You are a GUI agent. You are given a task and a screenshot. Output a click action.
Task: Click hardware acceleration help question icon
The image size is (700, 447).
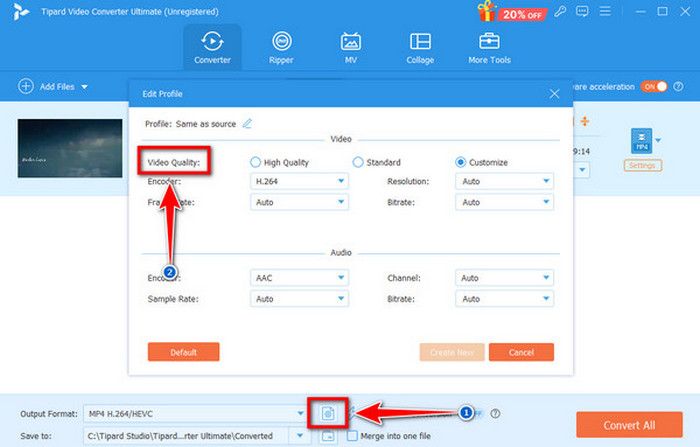point(678,86)
